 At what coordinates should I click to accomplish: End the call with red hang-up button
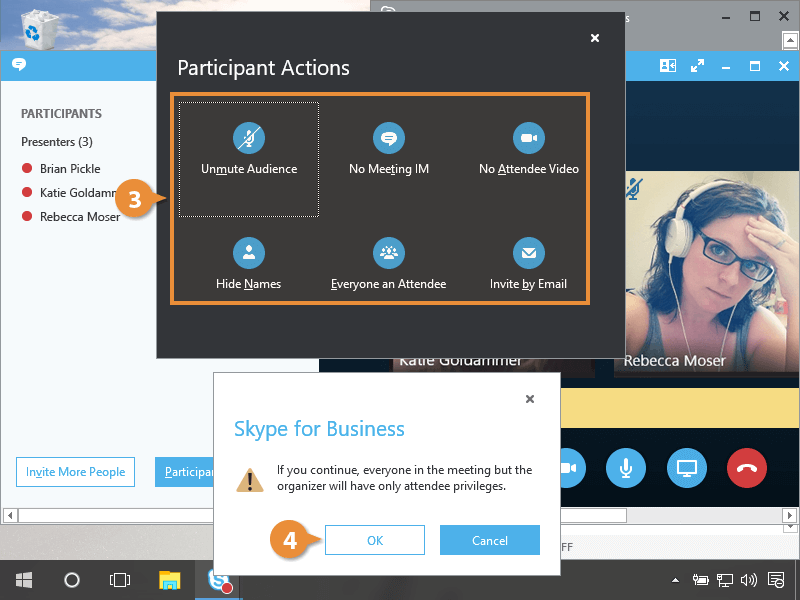tap(747, 468)
